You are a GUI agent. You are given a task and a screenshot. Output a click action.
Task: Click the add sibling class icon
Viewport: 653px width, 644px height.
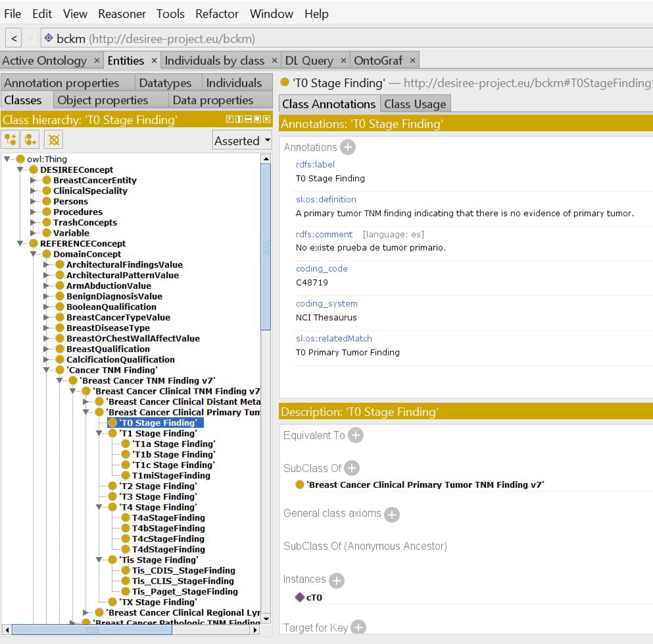point(31,140)
